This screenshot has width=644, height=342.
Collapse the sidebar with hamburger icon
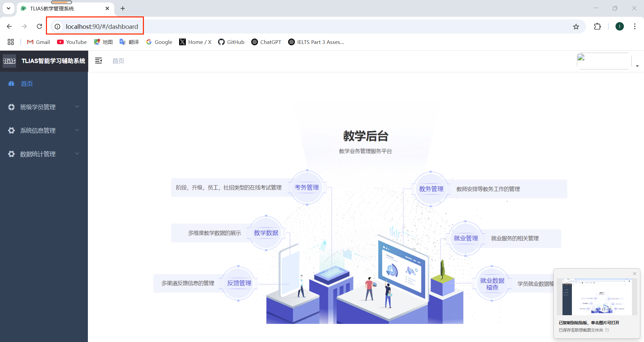[98, 61]
